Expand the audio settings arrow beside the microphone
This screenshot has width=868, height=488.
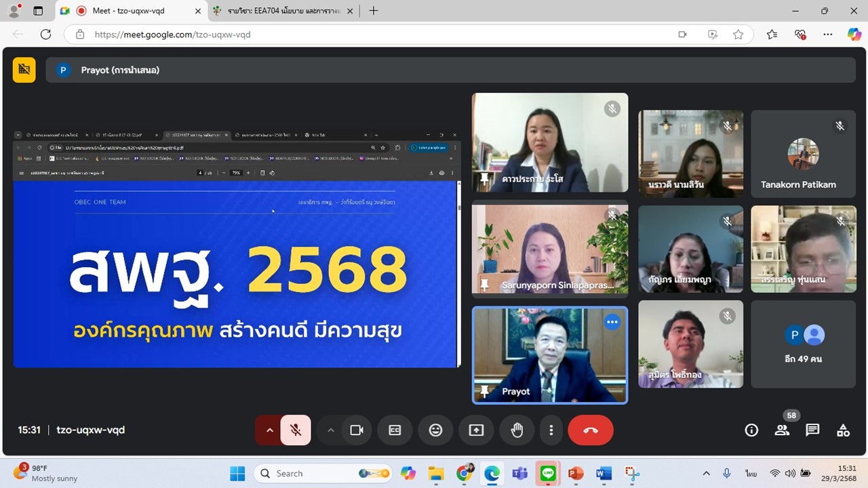(x=269, y=430)
